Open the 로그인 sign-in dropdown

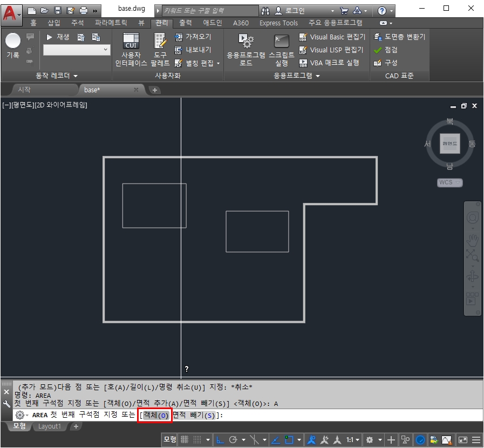[x=332, y=11]
